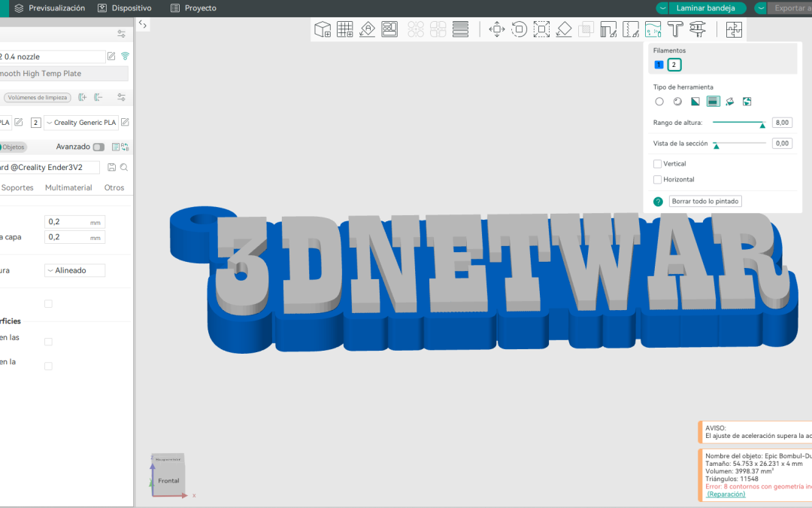The width and height of the screenshot is (812, 508).
Task: Open the Measure caliper tool
Action: pos(698,29)
